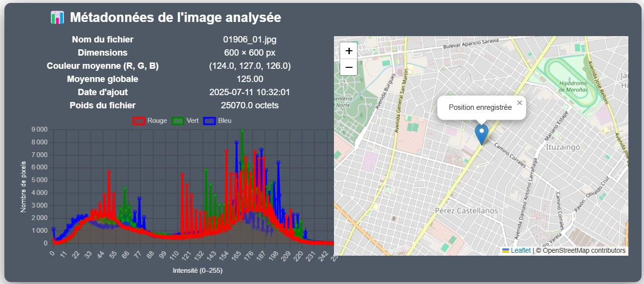The image size is (644, 284).
Task: Click the date value 2025-07-11 10:32:01
Action: [x=250, y=92]
